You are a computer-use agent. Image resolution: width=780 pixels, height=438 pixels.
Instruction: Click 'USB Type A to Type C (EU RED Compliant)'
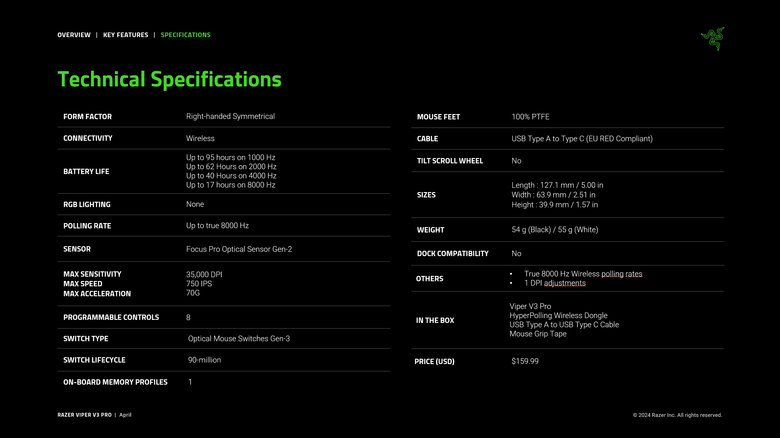pyautogui.click(x=582, y=139)
